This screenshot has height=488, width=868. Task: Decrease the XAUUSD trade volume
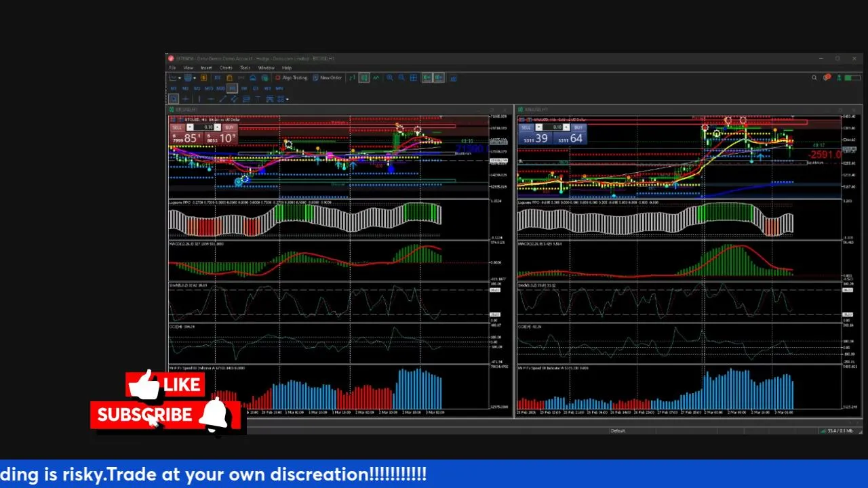click(539, 127)
